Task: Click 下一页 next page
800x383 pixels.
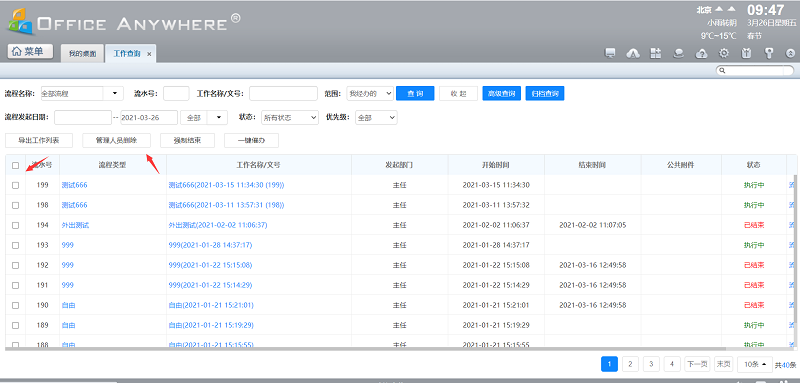Action: [x=697, y=364]
